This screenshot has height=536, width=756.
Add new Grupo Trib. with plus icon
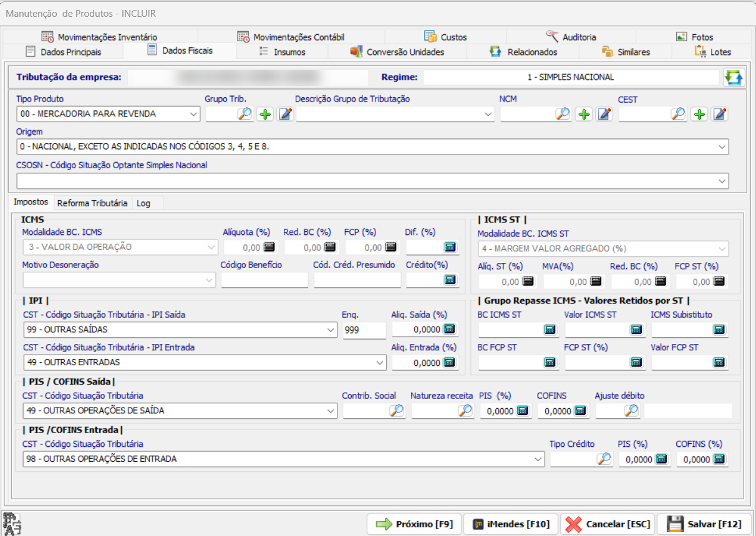[x=266, y=114]
